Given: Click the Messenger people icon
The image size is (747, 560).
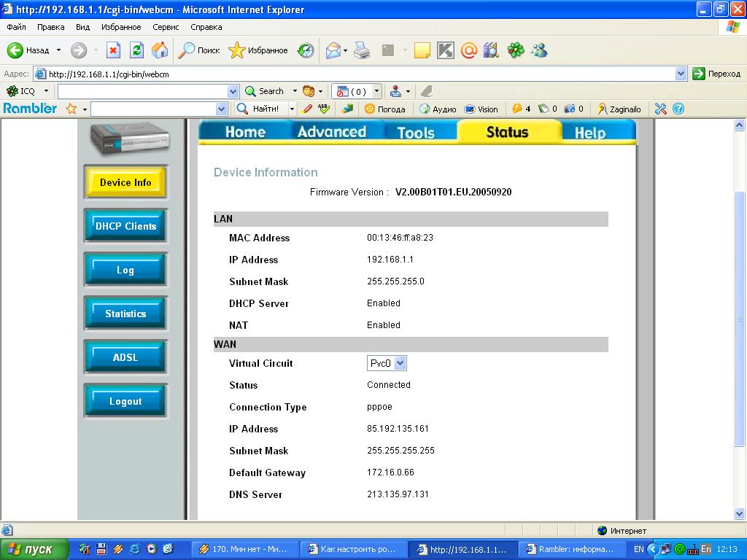Looking at the screenshot, I should coord(539,50).
